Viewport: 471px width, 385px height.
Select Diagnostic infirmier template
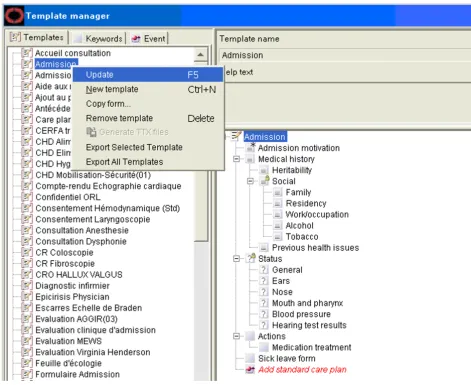pos(72,286)
